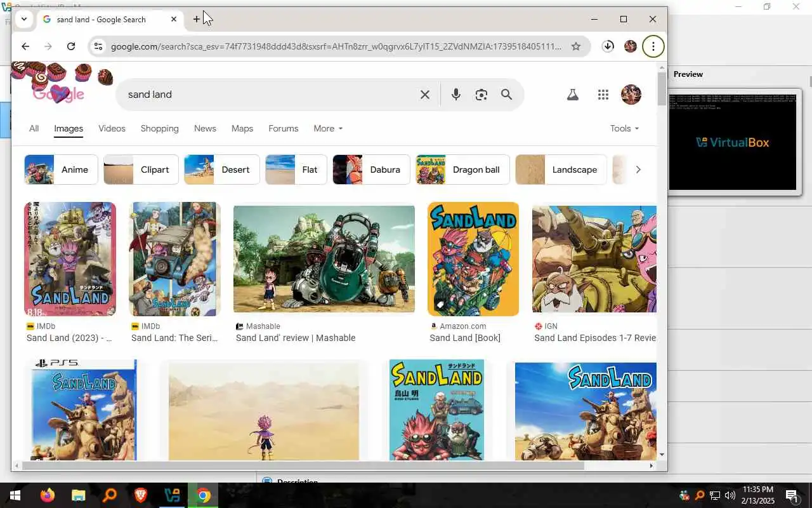Image resolution: width=812 pixels, height=508 pixels.
Task: Switch to the Videos tab
Action: coord(112,128)
